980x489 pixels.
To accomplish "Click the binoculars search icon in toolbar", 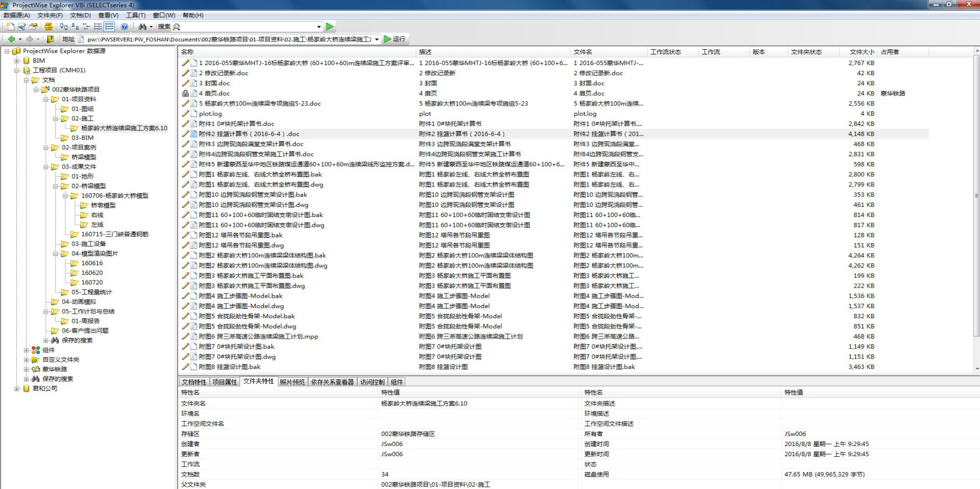I will (x=142, y=27).
